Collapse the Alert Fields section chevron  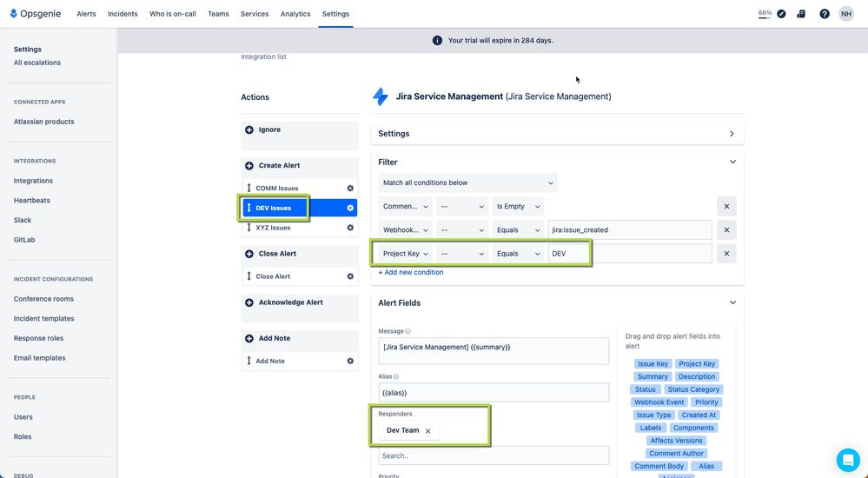pyautogui.click(x=732, y=303)
